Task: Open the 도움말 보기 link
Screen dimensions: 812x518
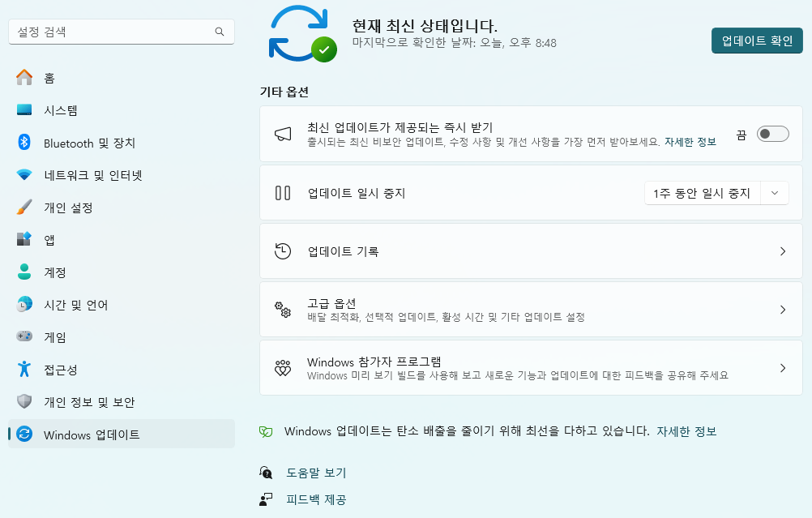Action: click(x=316, y=473)
